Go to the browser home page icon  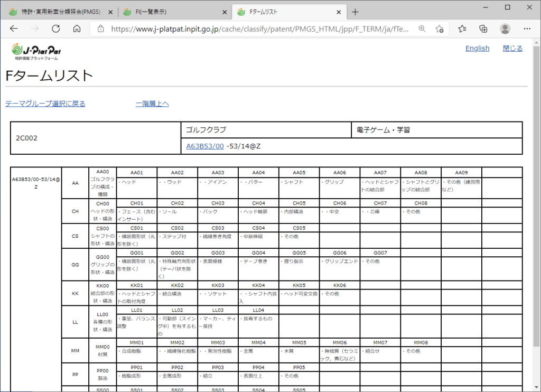77,29
